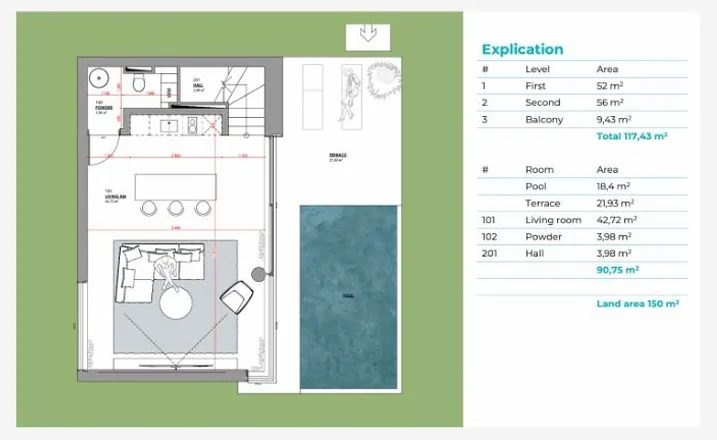Click the tree symbol on the terrace
This screenshot has height=440, width=717.
[382, 77]
